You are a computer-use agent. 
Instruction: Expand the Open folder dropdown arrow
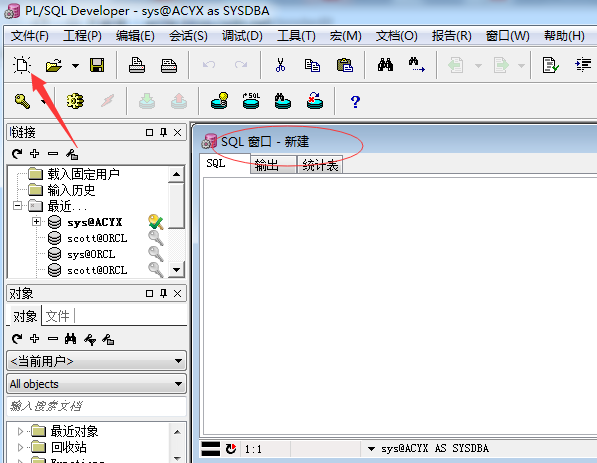coord(75,66)
